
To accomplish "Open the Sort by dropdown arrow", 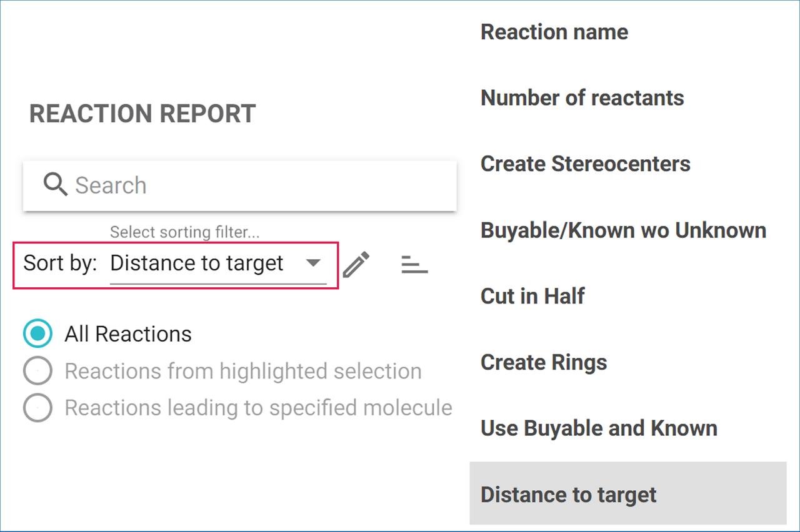I will pos(313,263).
